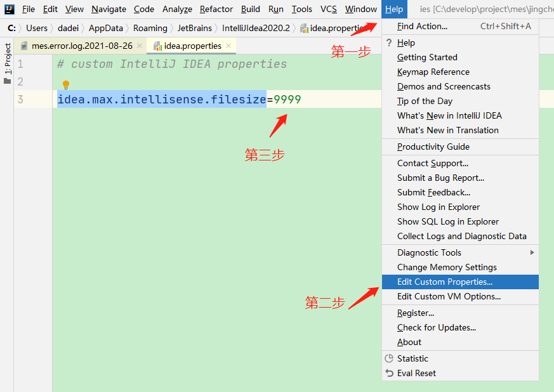
Task: Select What's New in Translation
Action: pyautogui.click(x=460, y=130)
